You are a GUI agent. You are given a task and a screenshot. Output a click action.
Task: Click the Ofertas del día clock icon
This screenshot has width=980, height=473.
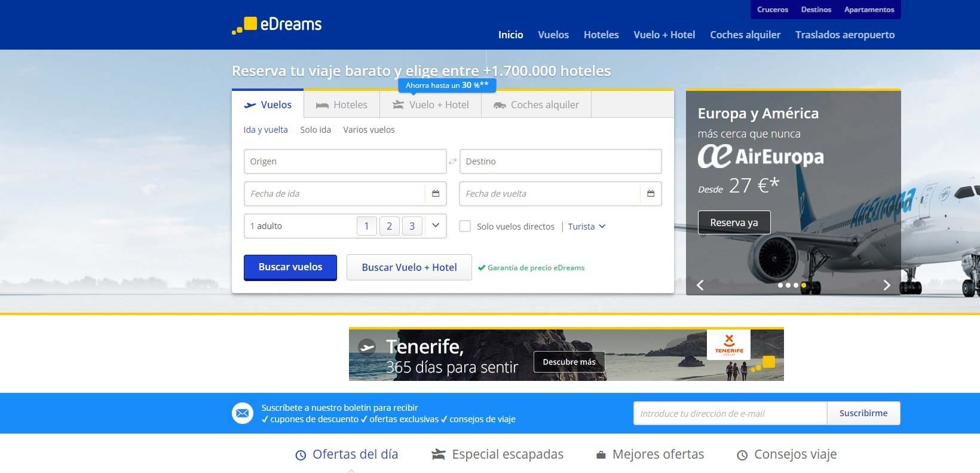[301, 455]
